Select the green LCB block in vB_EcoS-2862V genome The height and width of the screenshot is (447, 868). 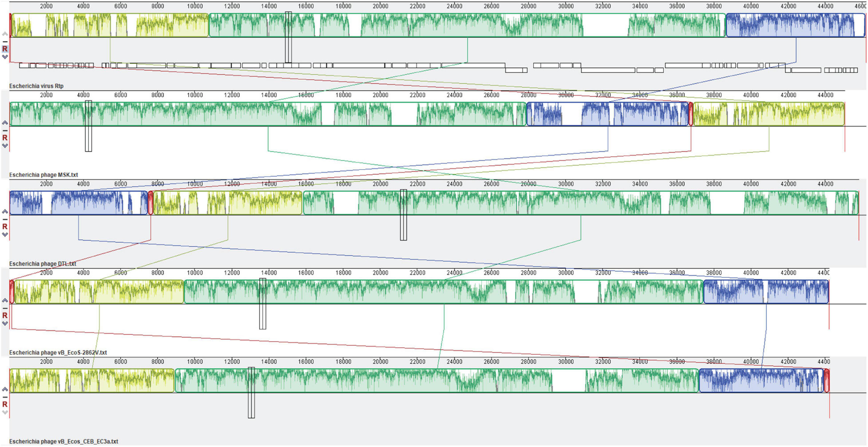click(444, 292)
